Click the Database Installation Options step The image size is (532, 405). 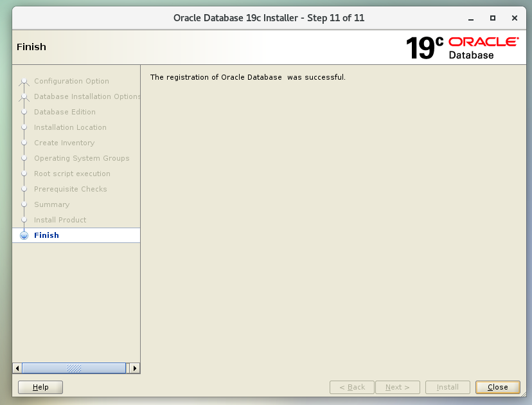pos(87,96)
